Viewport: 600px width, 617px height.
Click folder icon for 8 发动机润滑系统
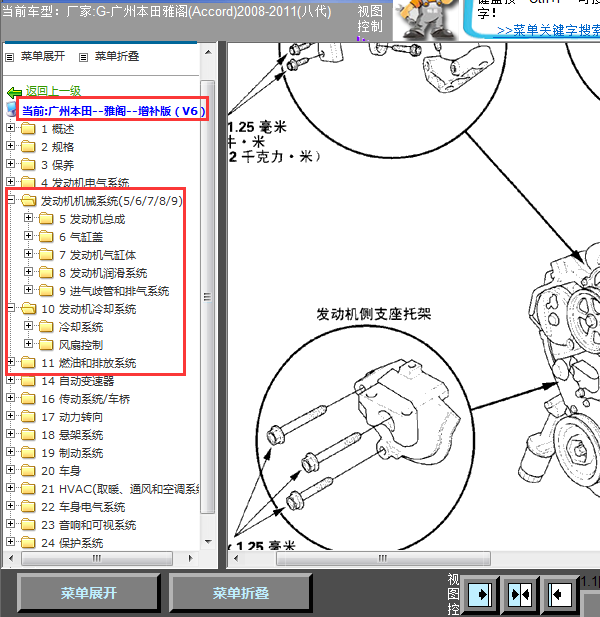coord(46,273)
